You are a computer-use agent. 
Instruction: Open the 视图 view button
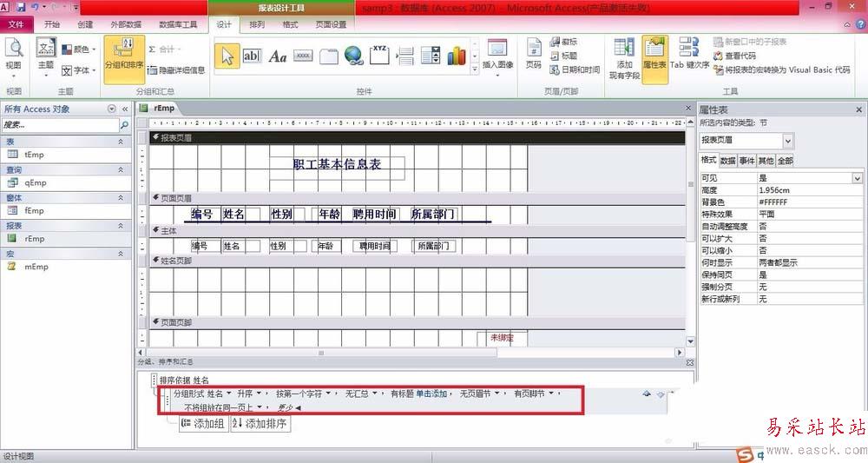tap(14, 59)
